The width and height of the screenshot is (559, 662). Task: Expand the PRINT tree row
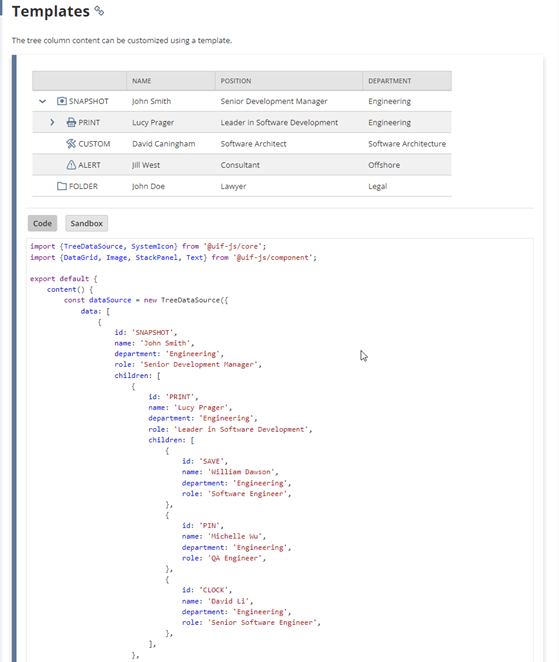point(52,122)
